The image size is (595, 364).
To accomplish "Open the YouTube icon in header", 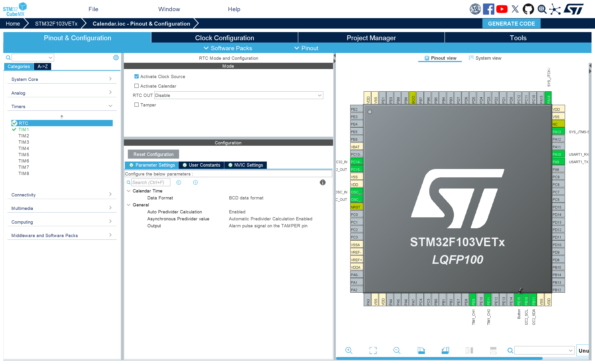I will click(x=502, y=9).
